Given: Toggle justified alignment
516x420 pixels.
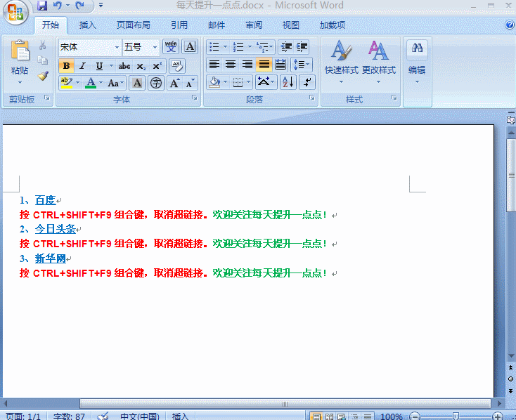Looking at the screenshot, I should 264,65.
